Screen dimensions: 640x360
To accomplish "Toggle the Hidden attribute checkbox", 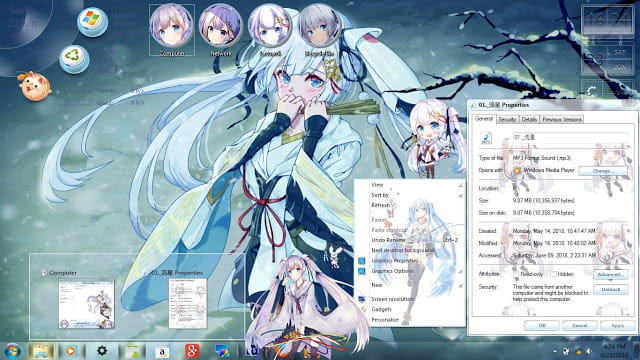I will tap(553, 274).
